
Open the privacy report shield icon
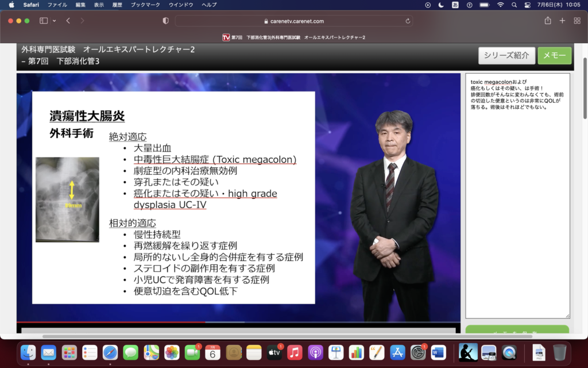[x=166, y=21]
